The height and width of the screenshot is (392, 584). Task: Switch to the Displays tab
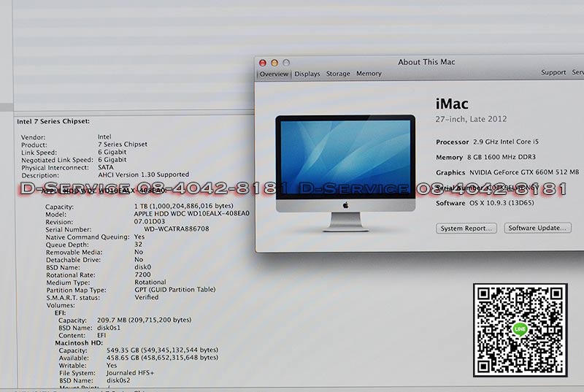[x=307, y=74]
